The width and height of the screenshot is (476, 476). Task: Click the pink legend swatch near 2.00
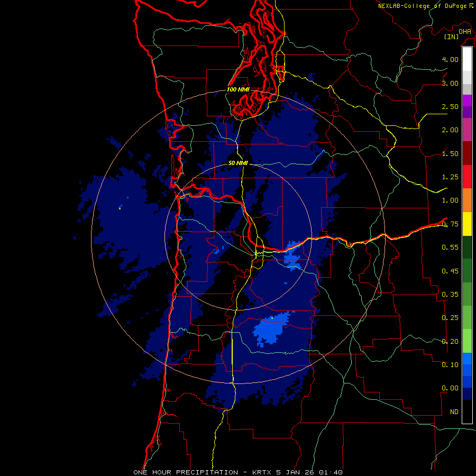(467, 130)
